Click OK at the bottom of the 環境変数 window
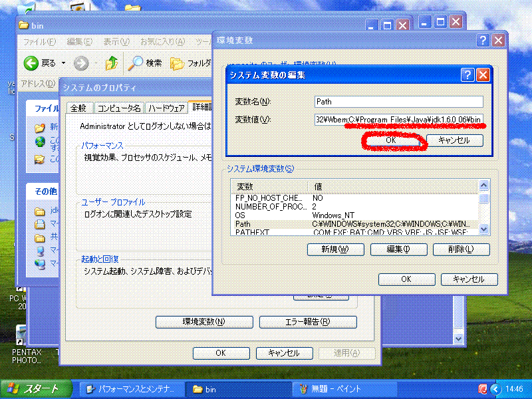The image size is (532, 399). (407, 279)
